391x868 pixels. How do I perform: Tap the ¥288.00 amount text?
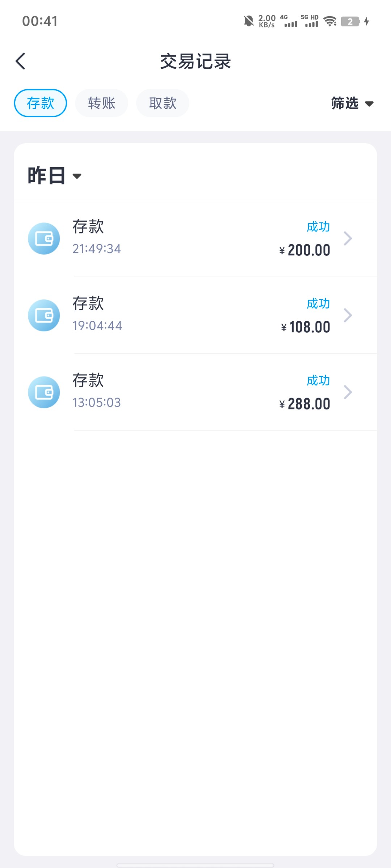305,404
